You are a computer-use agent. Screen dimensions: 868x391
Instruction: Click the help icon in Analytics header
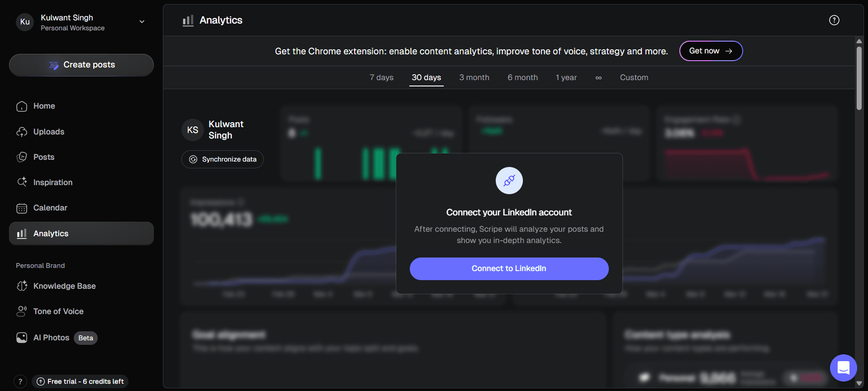[834, 20]
